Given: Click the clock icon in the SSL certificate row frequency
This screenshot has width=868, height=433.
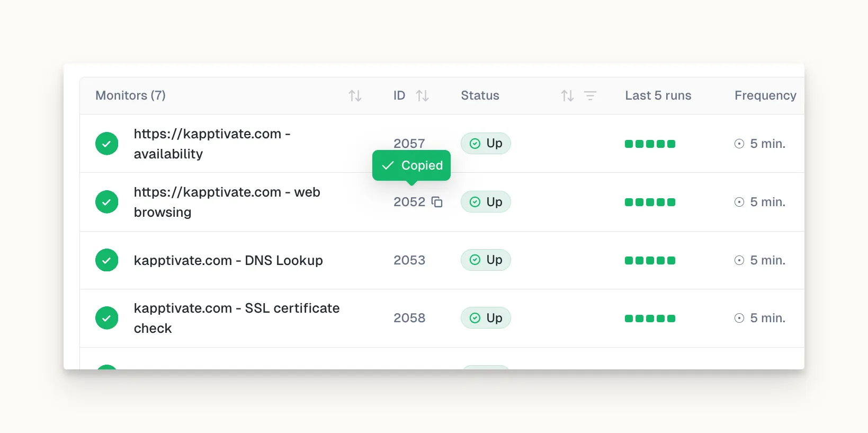Looking at the screenshot, I should tap(739, 318).
